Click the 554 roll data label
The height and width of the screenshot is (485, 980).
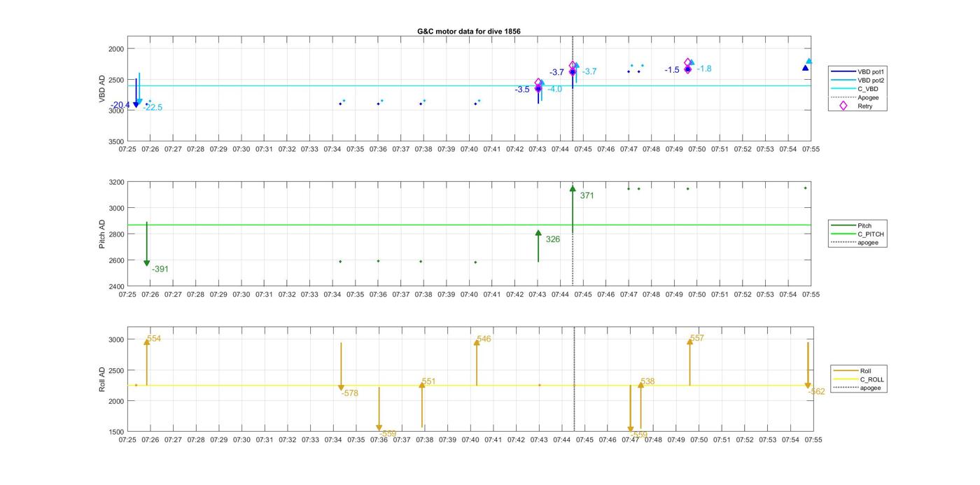(154, 339)
